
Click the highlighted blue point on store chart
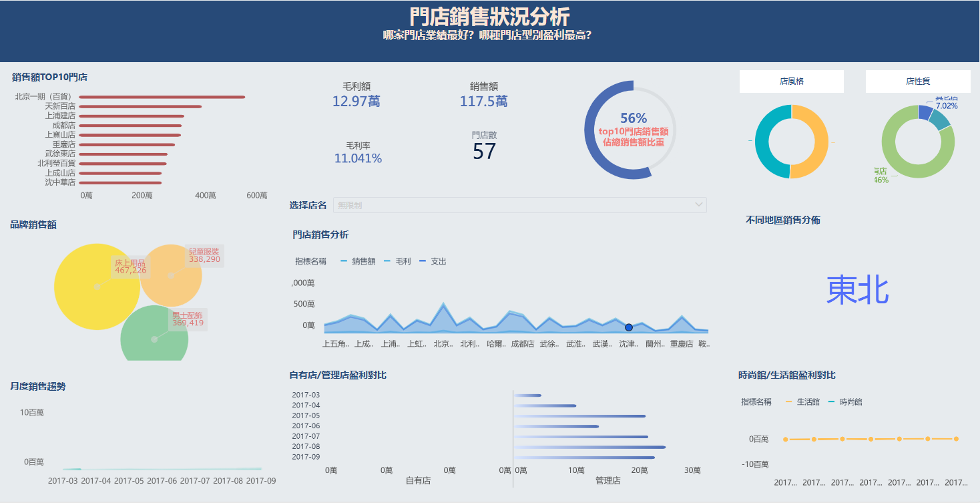(628, 327)
